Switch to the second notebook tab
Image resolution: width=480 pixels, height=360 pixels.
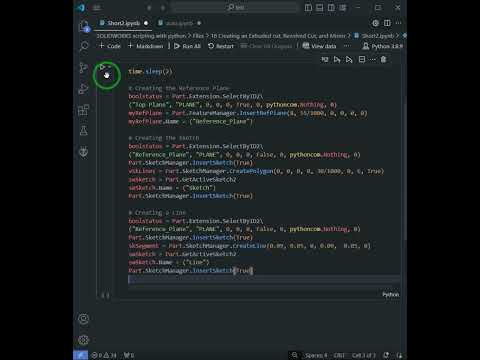click(179, 23)
